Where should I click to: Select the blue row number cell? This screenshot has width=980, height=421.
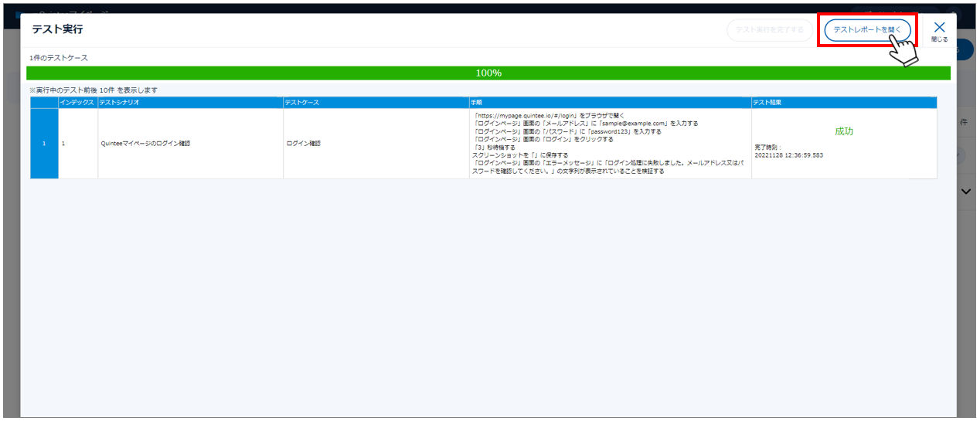pos(44,144)
